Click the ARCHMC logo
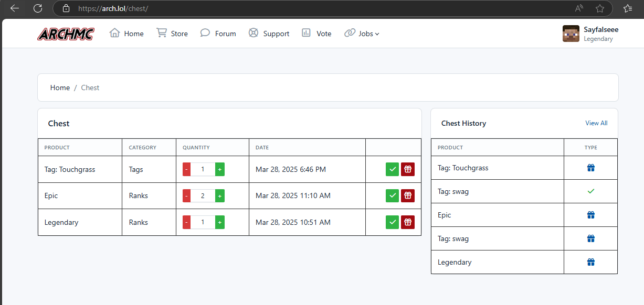 pyautogui.click(x=66, y=34)
